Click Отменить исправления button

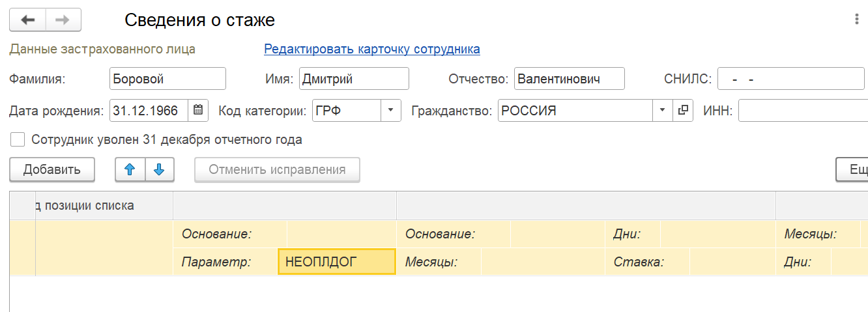point(277,170)
